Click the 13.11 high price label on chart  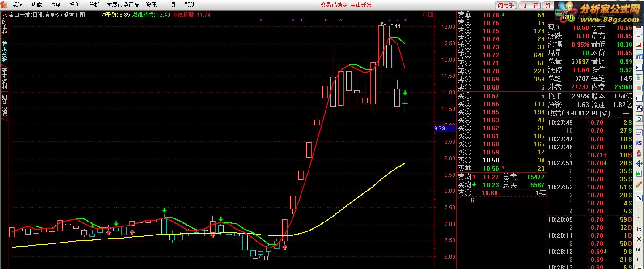pos(394,26)
